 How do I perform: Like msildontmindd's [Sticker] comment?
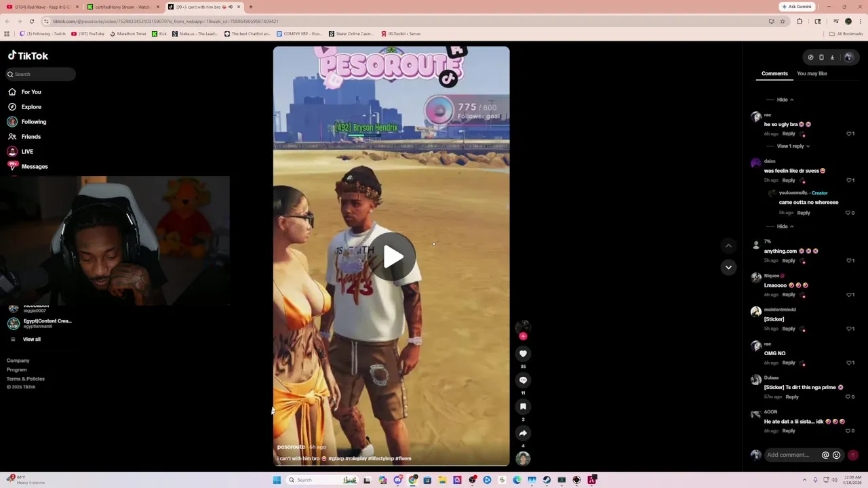(850, 329)
